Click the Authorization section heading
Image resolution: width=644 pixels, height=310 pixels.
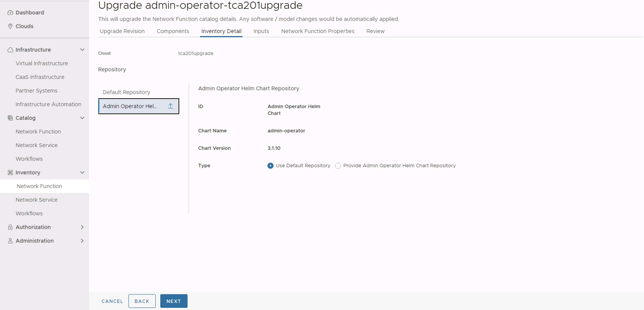click(x=33, y=227)
